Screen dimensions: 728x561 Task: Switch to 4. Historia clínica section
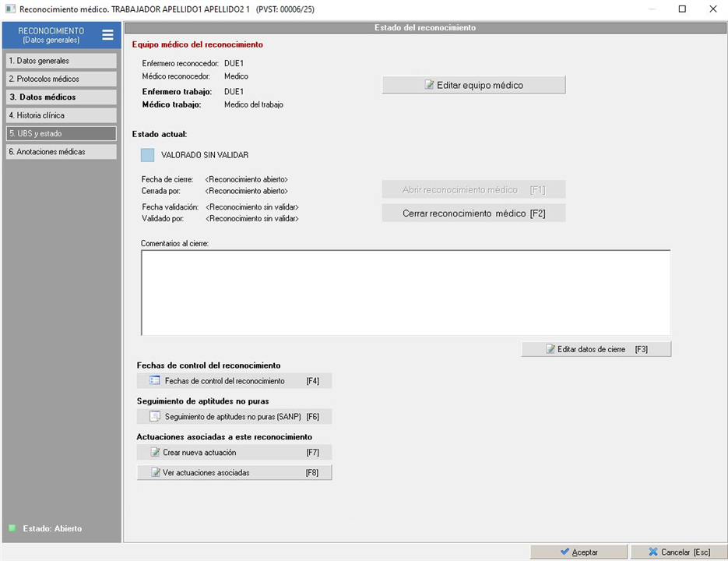pos(61,115)
